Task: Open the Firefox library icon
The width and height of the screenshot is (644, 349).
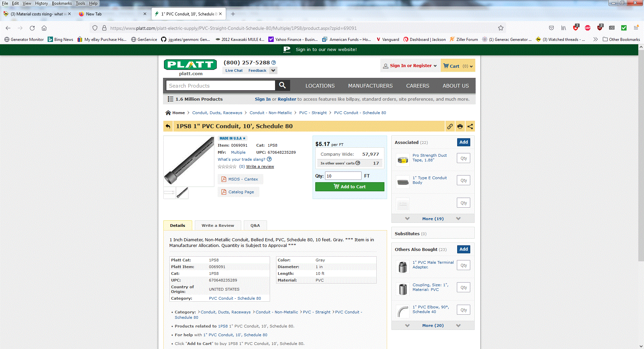Action: (x=563, y=28)
